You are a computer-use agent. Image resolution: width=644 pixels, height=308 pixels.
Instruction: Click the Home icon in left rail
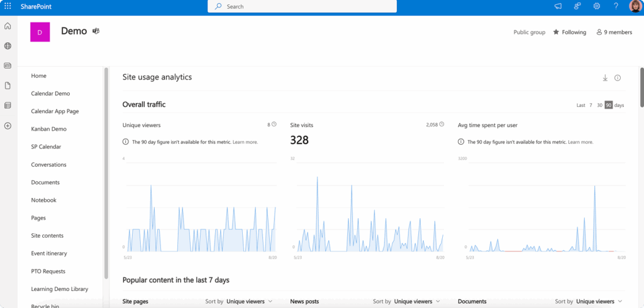(8, 26)
